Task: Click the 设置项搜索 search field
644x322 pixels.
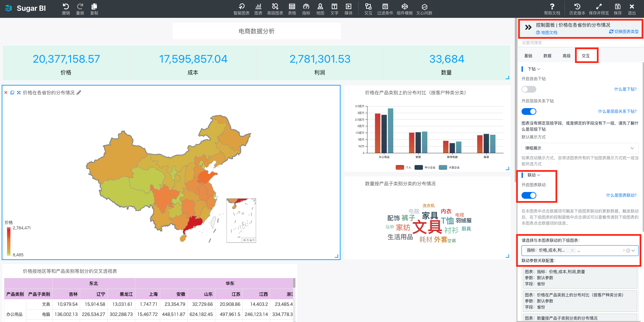Action: coord(580,43)
